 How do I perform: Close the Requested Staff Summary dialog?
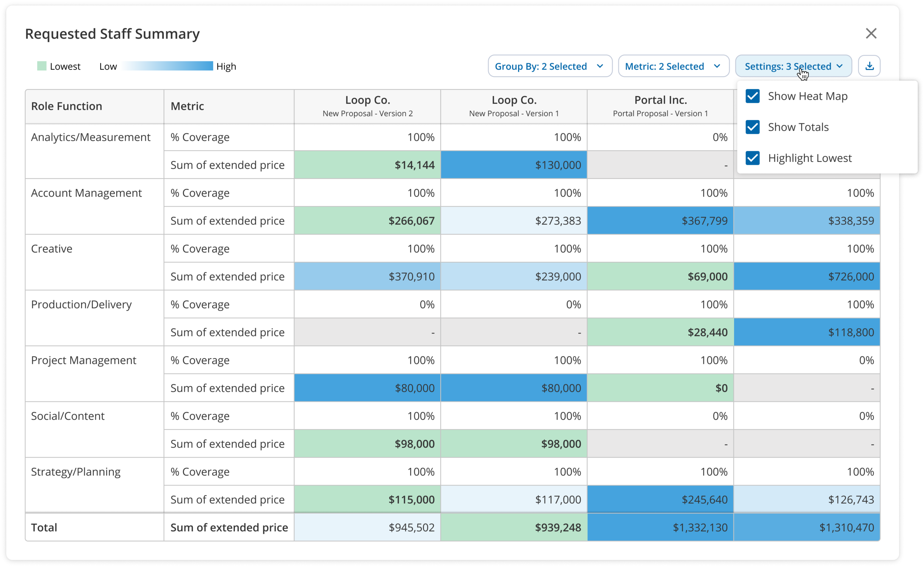871,34
